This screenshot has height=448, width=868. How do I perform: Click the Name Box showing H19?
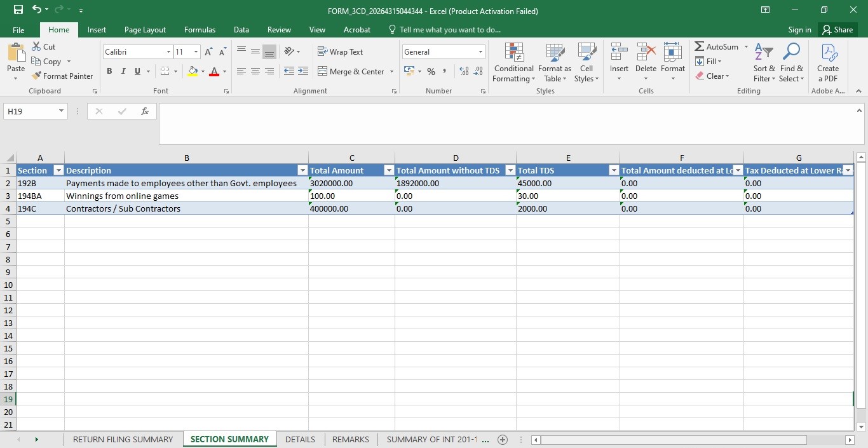[35, 111]
